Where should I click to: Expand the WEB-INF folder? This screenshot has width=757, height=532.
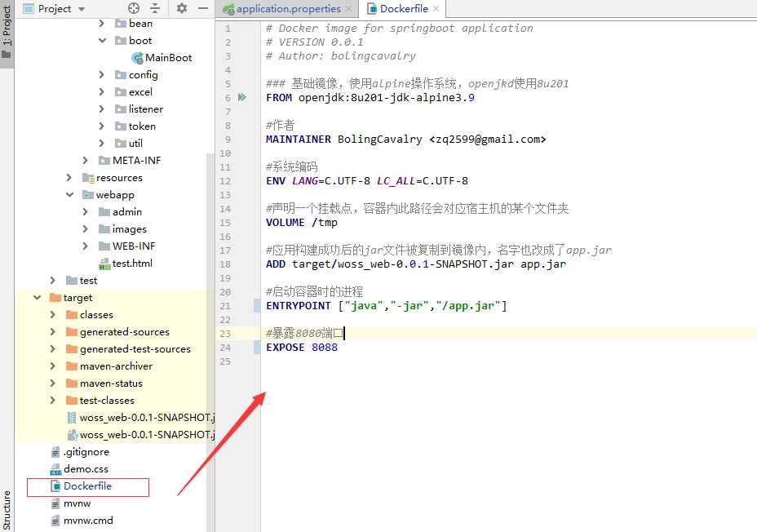(86, 246)
